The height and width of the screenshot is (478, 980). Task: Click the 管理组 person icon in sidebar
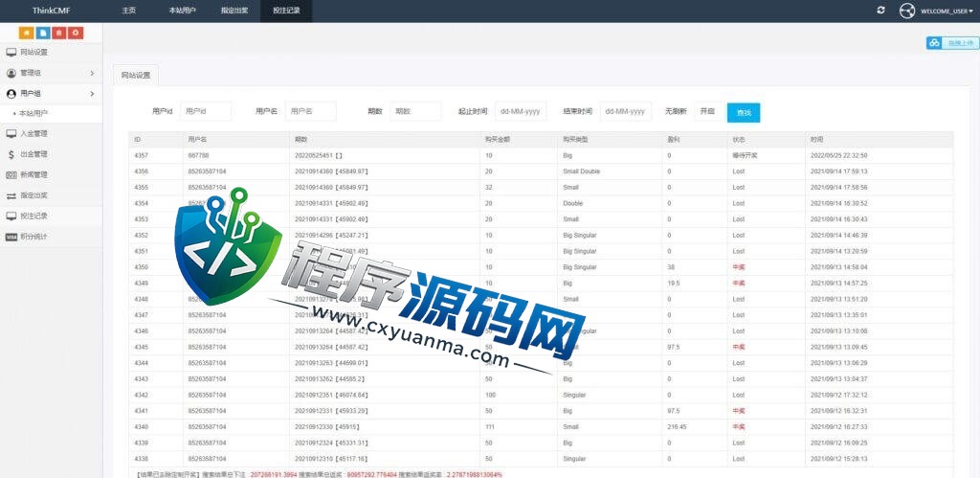coord(11,73)
